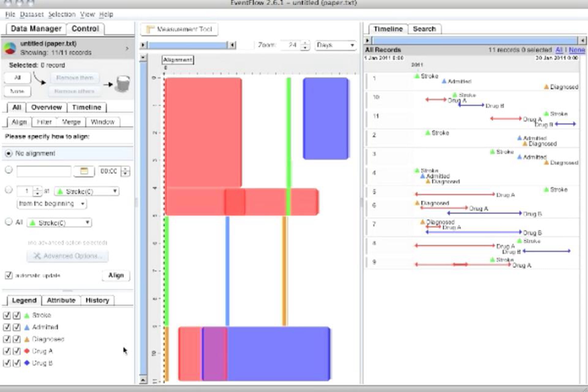Click Stroke marker in record 5
This screenshot has width=588, height=392.
(x=547, y=189)
